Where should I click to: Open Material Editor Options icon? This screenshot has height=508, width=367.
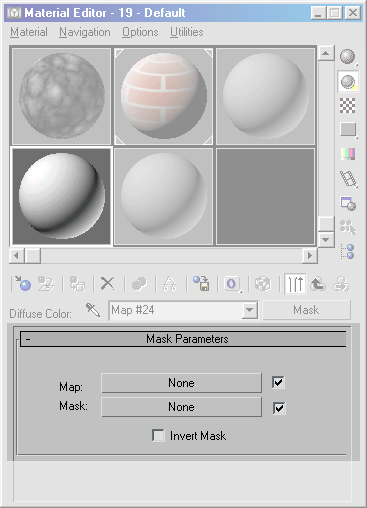(348, 204)
